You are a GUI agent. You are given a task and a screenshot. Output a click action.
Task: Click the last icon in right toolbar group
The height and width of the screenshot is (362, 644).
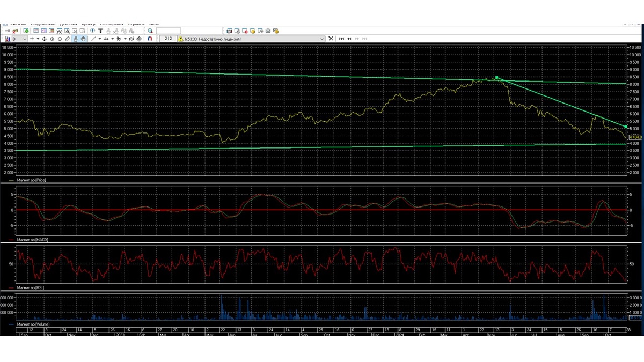[x=276, y=31]
